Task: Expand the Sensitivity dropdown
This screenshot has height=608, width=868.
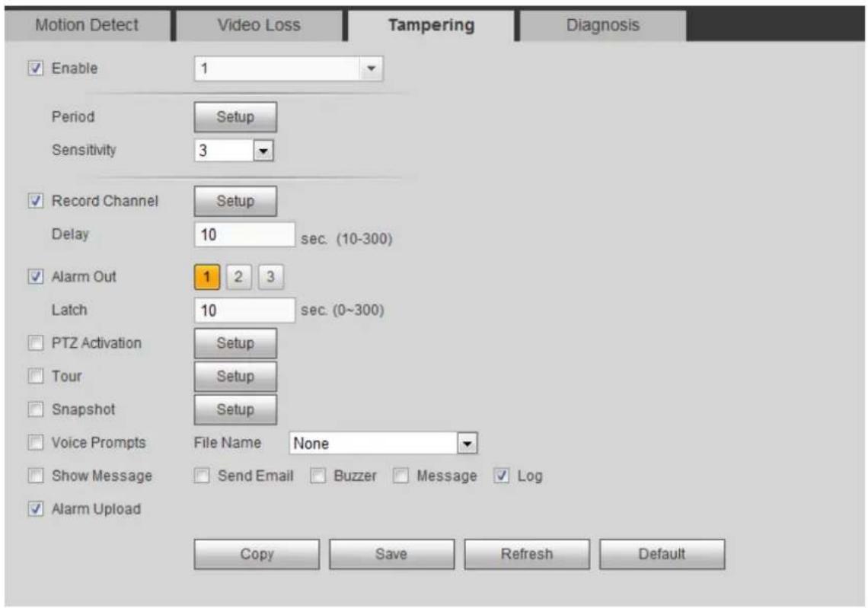Action: [x=235, y=151]
